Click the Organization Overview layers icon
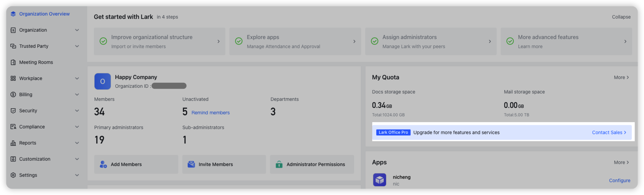Viewport: 644px width, 195px height. 13,14
